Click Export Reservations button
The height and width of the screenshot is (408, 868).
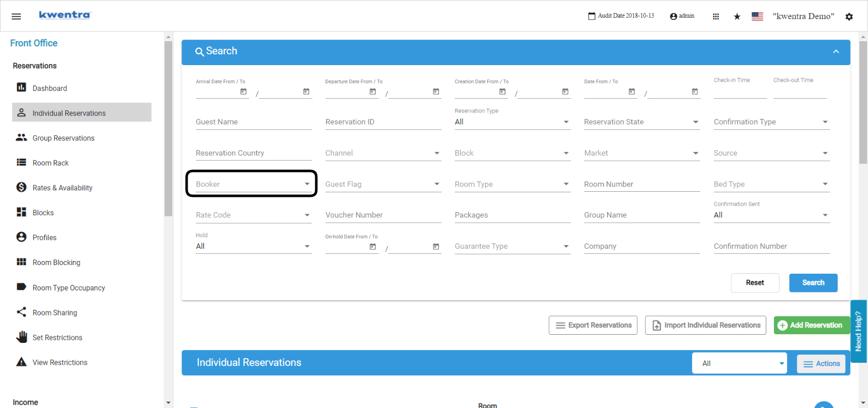[x=593, y=325]
